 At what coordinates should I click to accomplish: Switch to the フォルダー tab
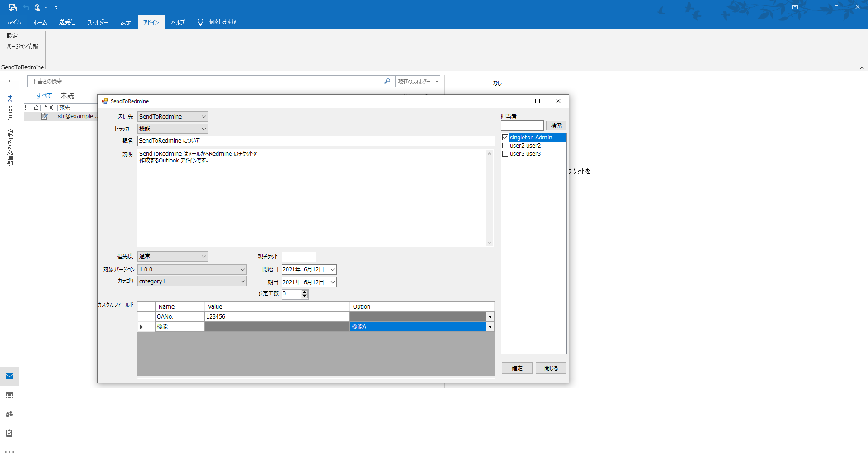pos(97,22)
